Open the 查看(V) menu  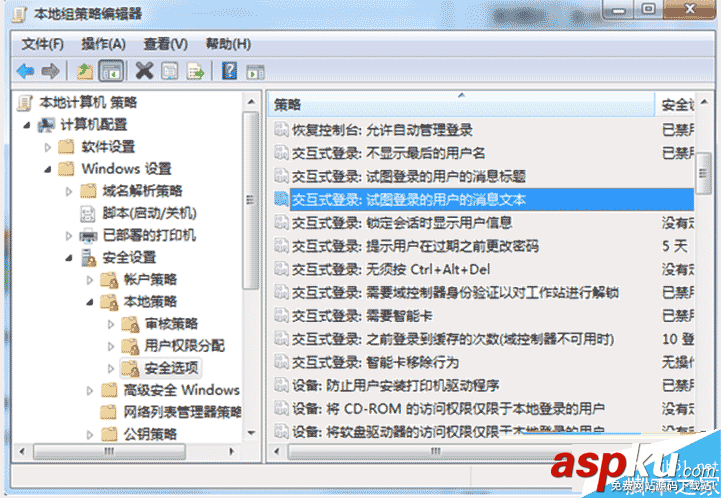166,44
